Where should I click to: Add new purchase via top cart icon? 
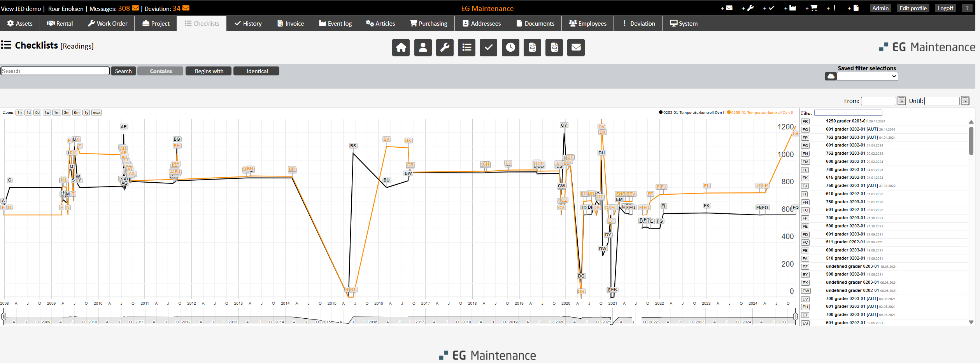811,8
